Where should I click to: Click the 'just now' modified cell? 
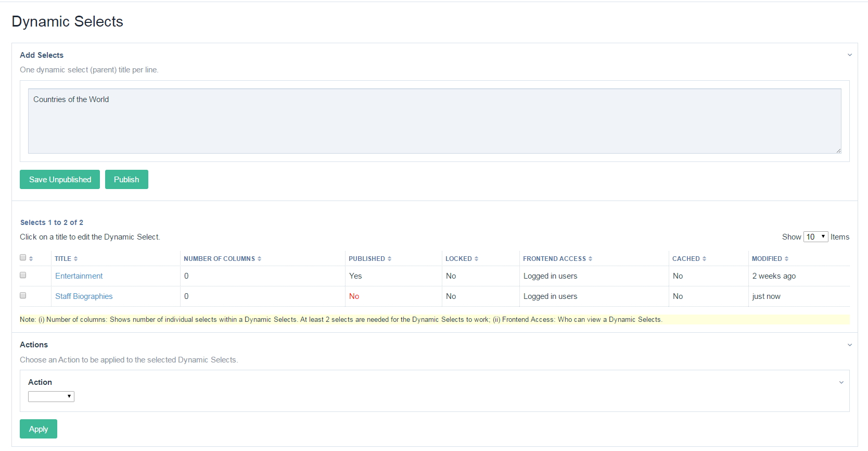(766, 296)
